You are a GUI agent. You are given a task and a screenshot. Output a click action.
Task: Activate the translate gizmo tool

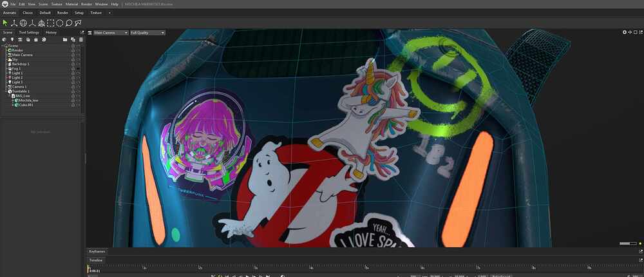(14, 23)
